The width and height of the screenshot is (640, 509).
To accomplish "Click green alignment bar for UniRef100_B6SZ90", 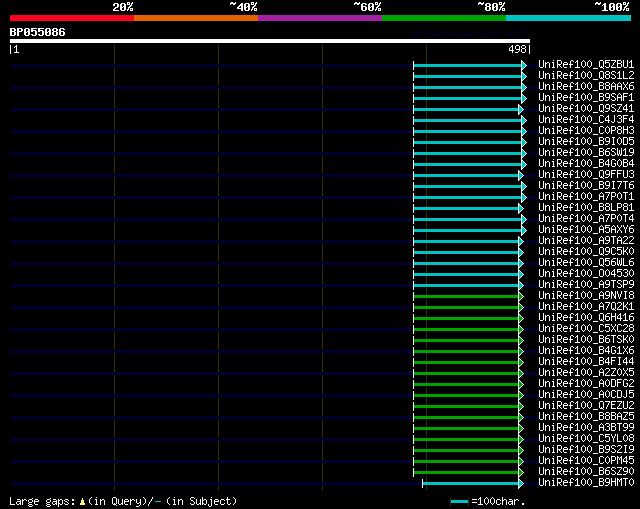I will point(468,473).
